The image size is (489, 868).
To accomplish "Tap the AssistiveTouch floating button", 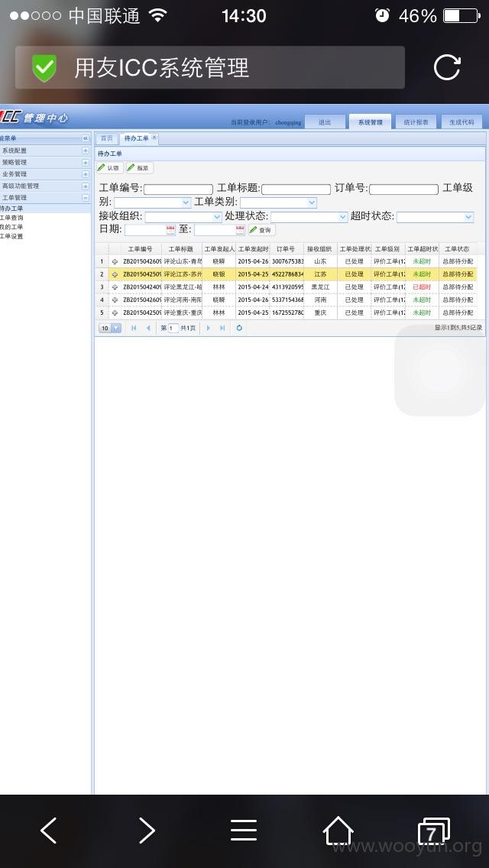I will (440, 371).
